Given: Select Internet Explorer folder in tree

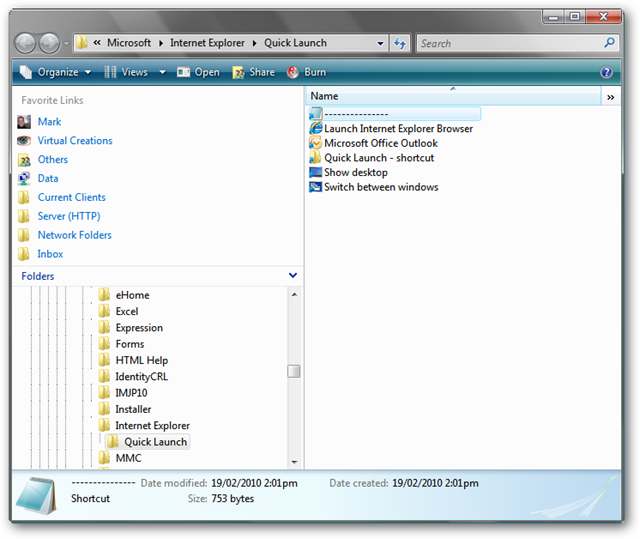Looking at the screenshot, I should click(152, 426).
